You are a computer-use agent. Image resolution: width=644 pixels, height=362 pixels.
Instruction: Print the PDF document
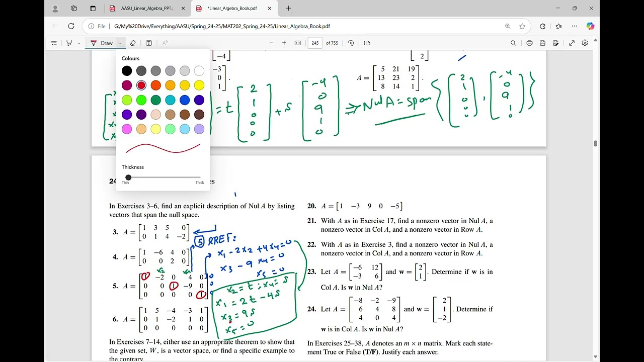click(529, 43)
